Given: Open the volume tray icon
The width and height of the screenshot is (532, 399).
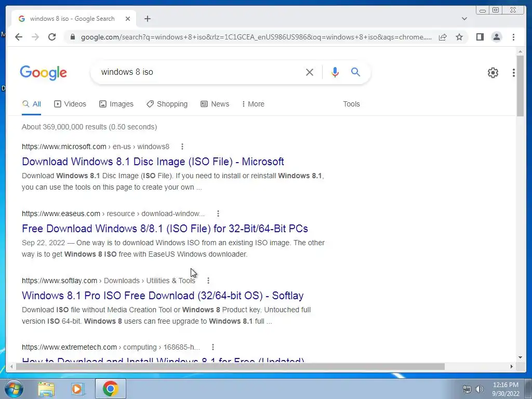Looking at the screenshot, I should coord(479,389).
